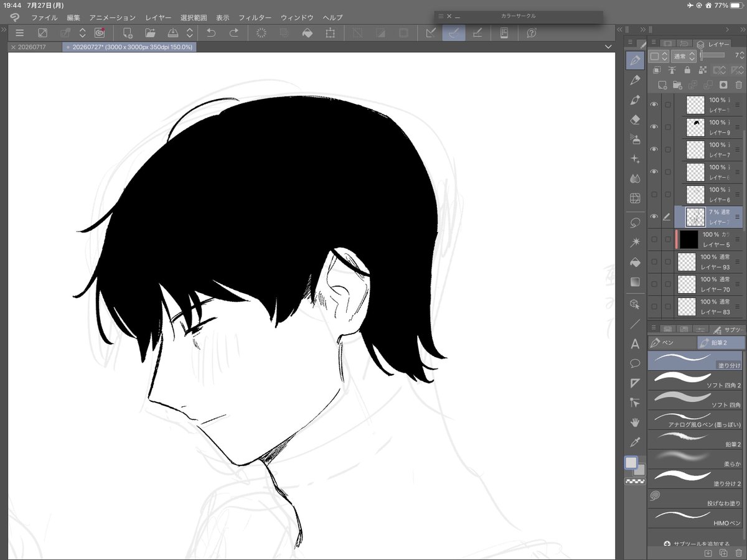This screenshot has height=560, width=747.
Task: Open CLIP STUDIO spiral icon
Action: (x=100, y=33)
